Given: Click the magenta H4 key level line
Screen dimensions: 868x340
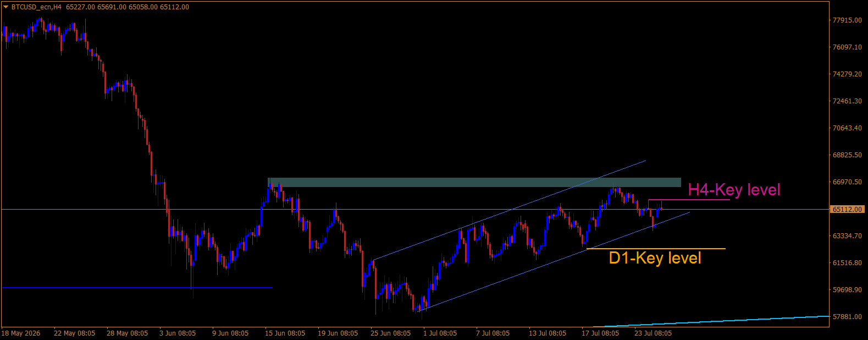Looking at the screenshot, I should (x=689, y=200).
